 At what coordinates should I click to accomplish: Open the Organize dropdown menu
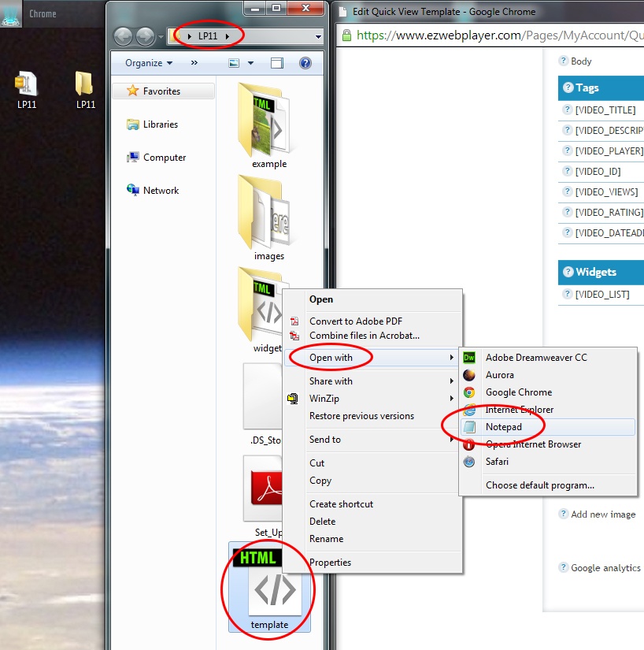[149, 63]
